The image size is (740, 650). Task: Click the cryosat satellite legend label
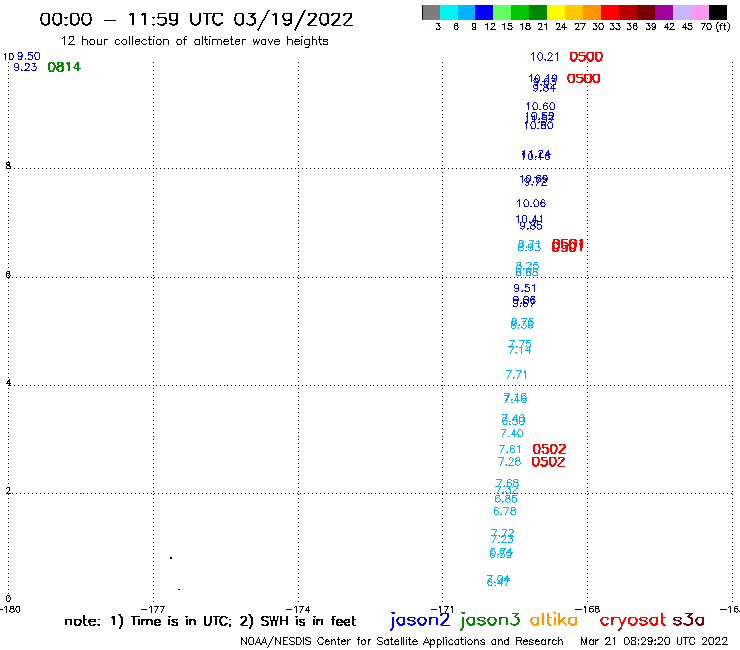pyautogui.click(x=633, y=619)
